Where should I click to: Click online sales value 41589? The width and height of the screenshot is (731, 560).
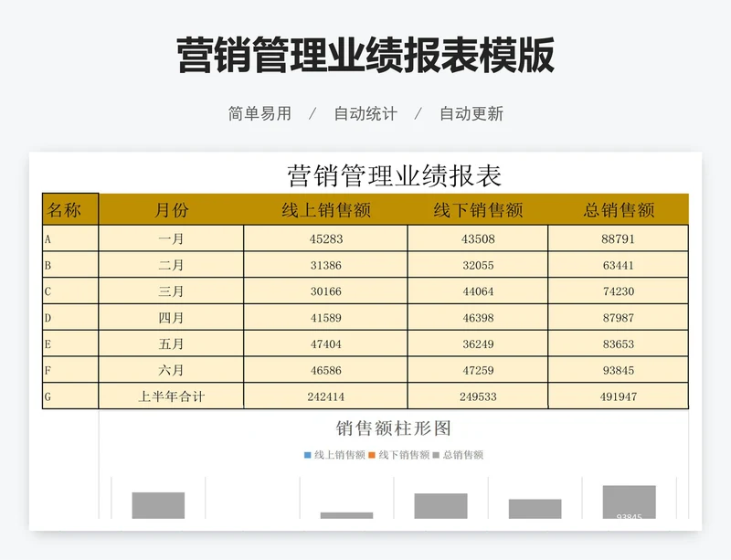(x=326, y=318)
